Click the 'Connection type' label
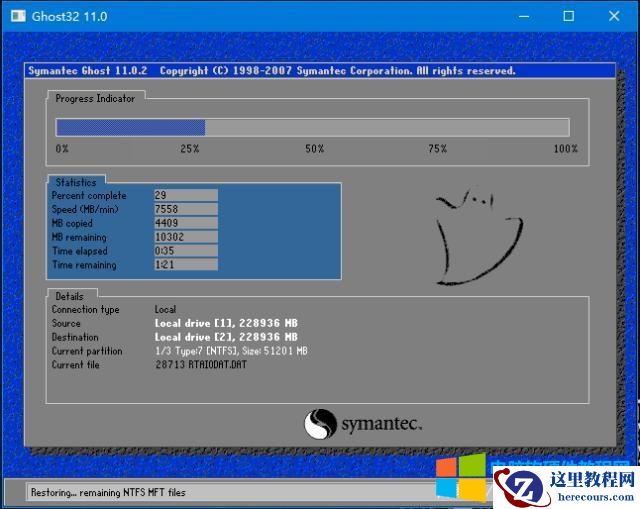This screenshot has height=509, width=640. pyautogui.click(x=86, y=310)
